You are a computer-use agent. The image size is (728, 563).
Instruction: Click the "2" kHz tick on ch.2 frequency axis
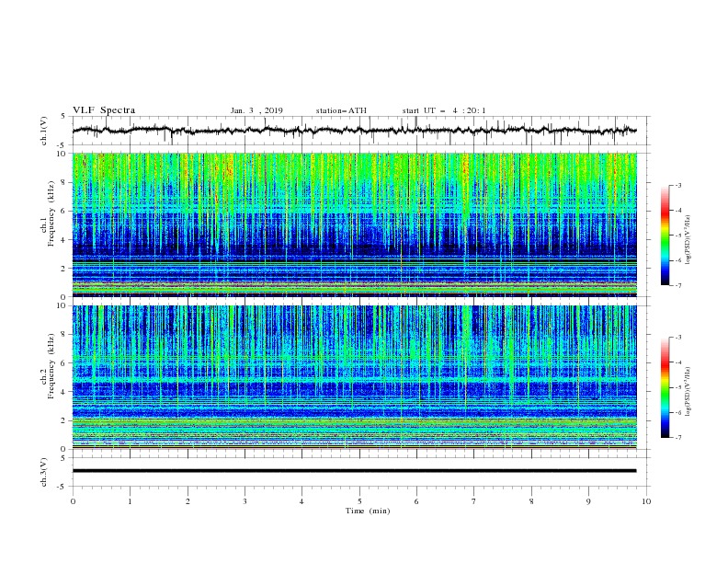(65, 420)
